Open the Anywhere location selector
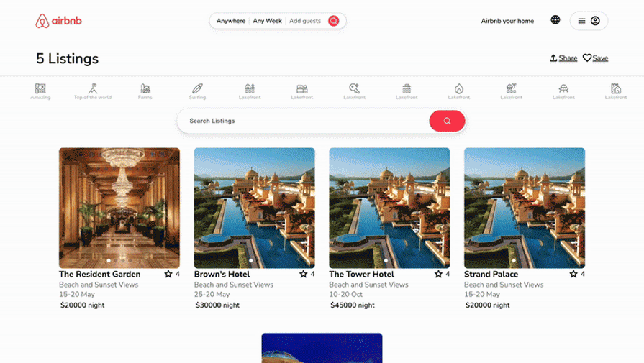 point(231,21)
